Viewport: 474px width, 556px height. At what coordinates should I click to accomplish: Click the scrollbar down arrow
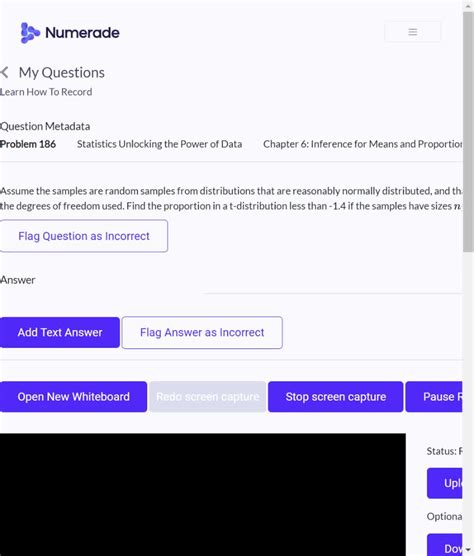click(x=468, y=550)
